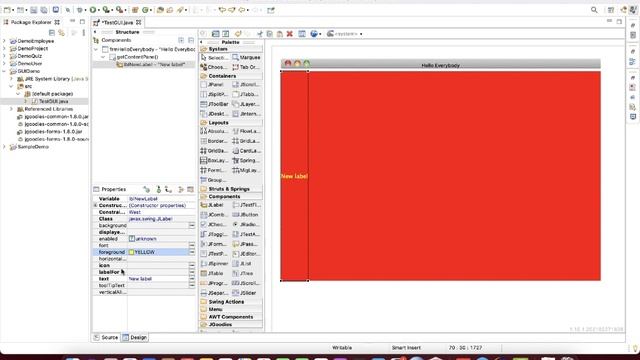640x360 pixels.
Task: Expand the Struts & Springs palette category
Action: pos(231,189)
